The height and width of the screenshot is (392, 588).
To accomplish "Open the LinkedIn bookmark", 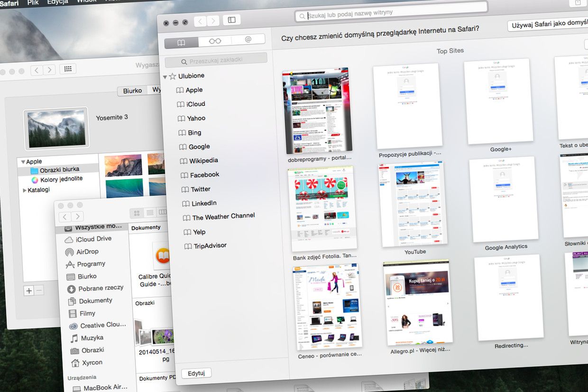I will [199, 203].
